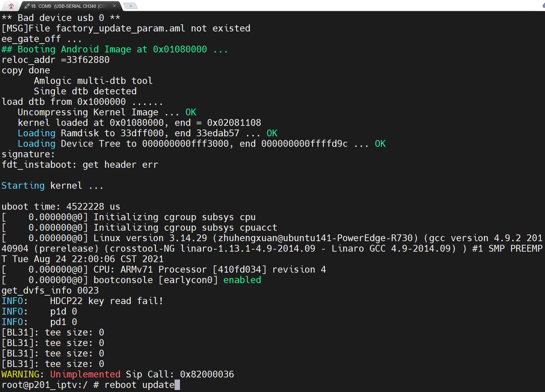Screen dimensions: 545x392
Task: Open a new tab with plus button
Action: (130, 6)
